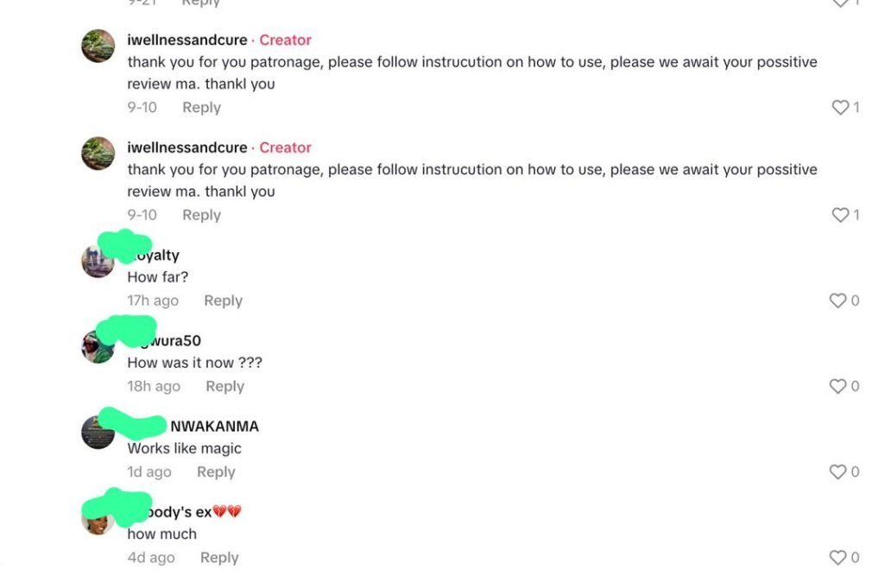The height and width of the screenshot is (588, 884).
Task: Open the upper iwellnessandcure profile picture
Action: [x=98, y=46]
